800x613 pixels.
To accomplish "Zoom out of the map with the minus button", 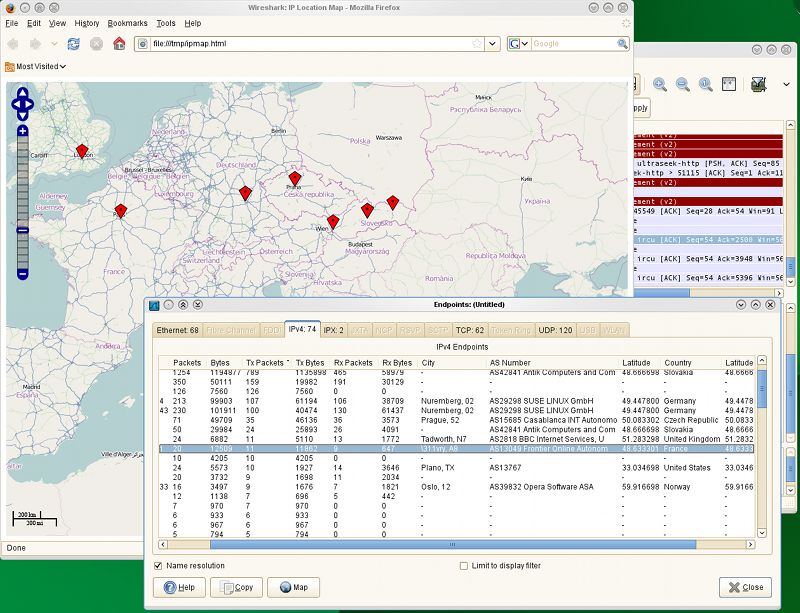I will 22,275.
